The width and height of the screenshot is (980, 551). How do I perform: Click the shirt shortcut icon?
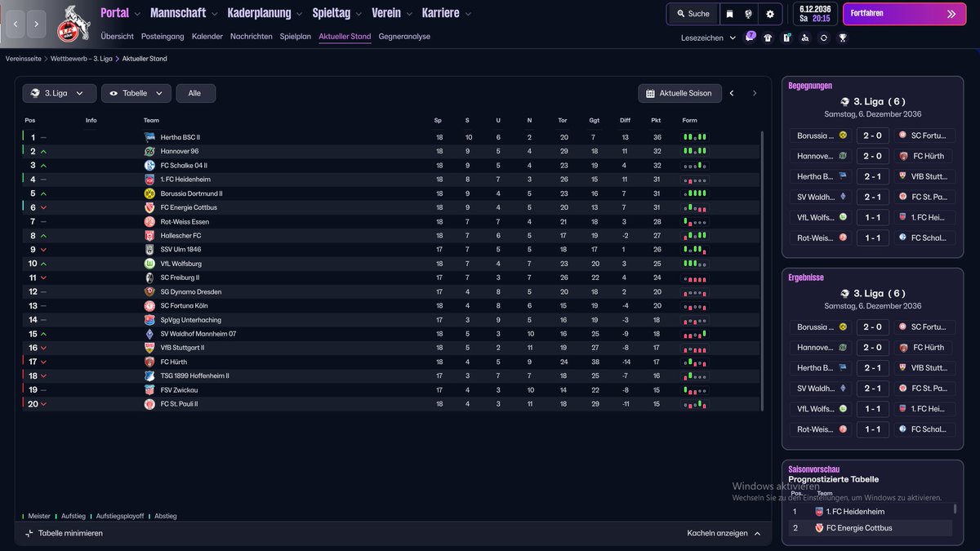click(x=768, y=38)
